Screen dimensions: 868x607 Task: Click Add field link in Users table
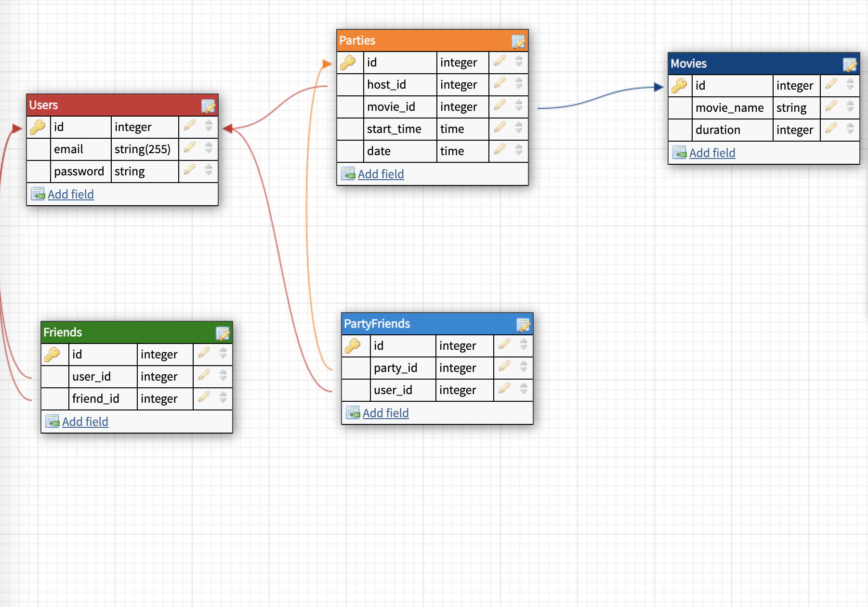click(x=71, y=194)
